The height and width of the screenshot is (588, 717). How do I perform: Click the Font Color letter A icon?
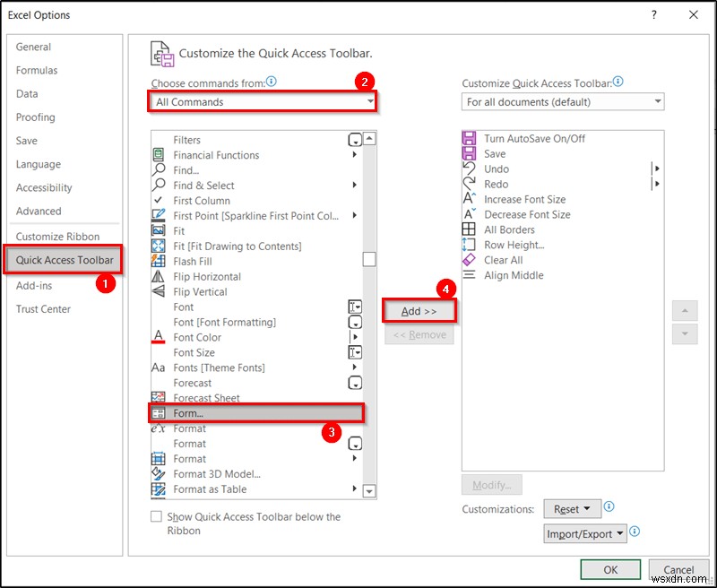pyautogui.click(x=159, y=337)
